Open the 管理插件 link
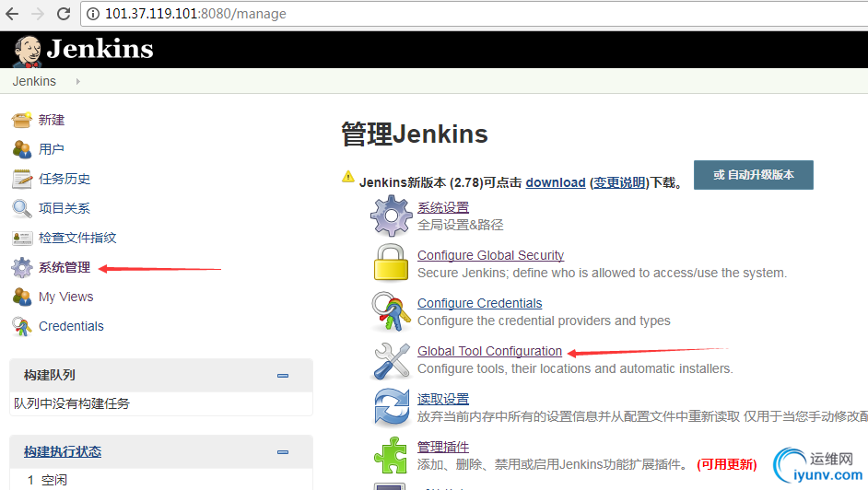 (x=443, y=447)
